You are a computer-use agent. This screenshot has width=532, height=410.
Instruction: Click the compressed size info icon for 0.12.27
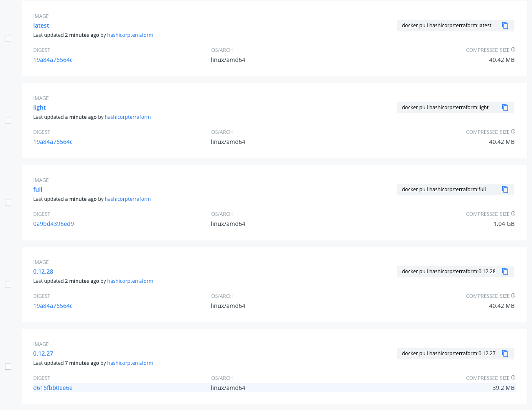[x=513, y=377]
